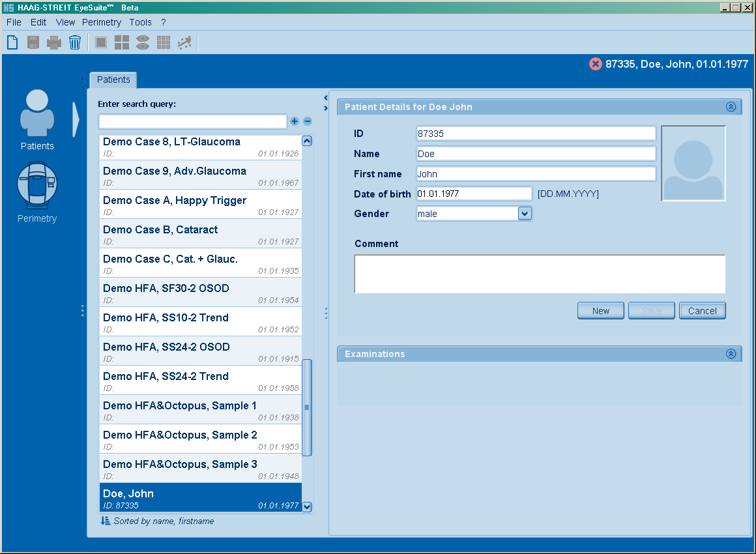
Task: Collapse the Examinations panel
Action: tap(731, 354)
